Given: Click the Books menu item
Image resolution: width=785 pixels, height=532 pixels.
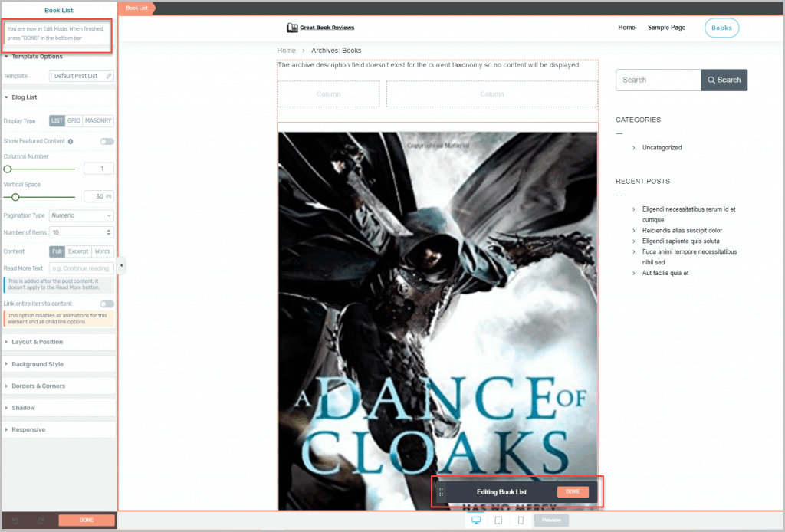Looking at the screenshot, I should tap(721, 28).
